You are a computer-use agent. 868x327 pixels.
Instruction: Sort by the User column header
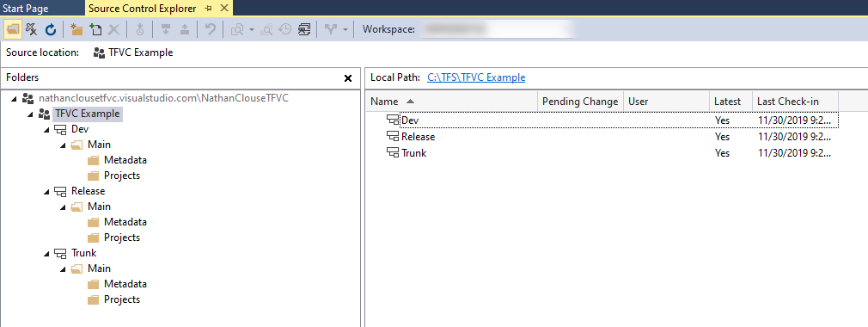click(x=667, y=102)
